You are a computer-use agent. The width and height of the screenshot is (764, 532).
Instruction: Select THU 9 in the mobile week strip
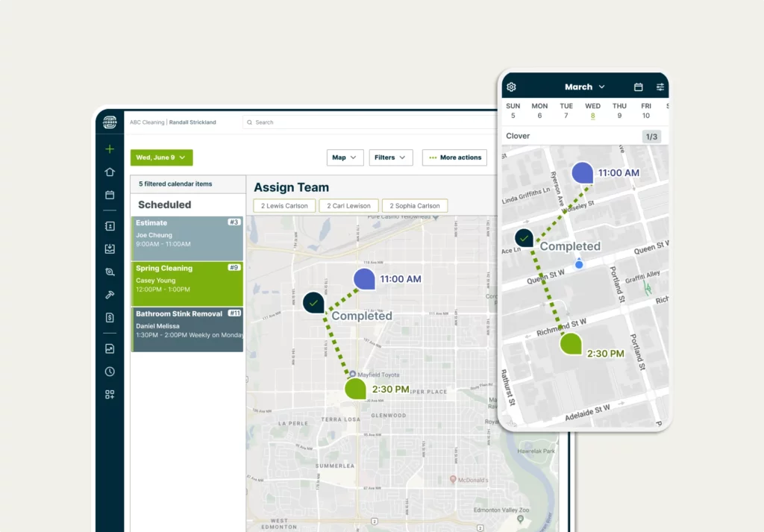click(619, 110)
